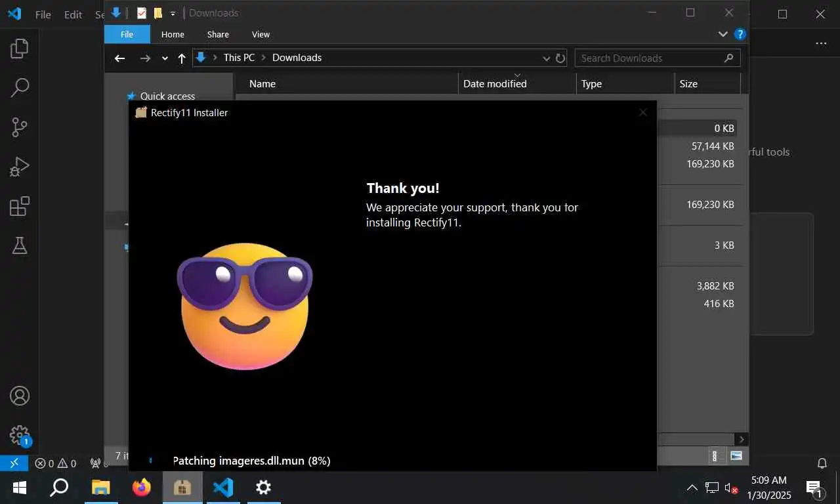
Task: Open the recent locations dropdown
Action: tap(165, 58)
